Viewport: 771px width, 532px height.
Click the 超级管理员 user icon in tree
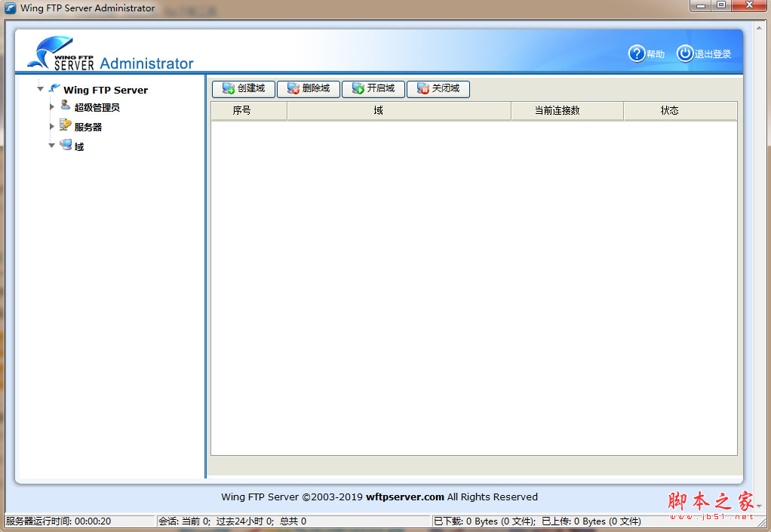(x=66, y=105)
